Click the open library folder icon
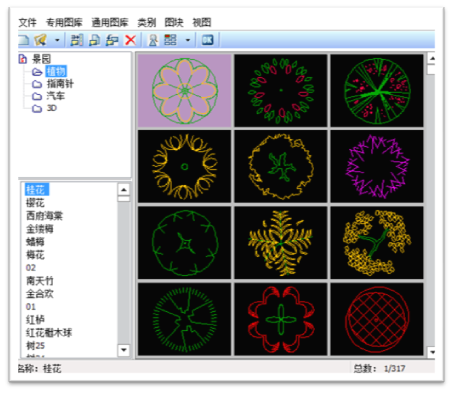Viewport: 453px width, 393px height. tap(41, 40)
